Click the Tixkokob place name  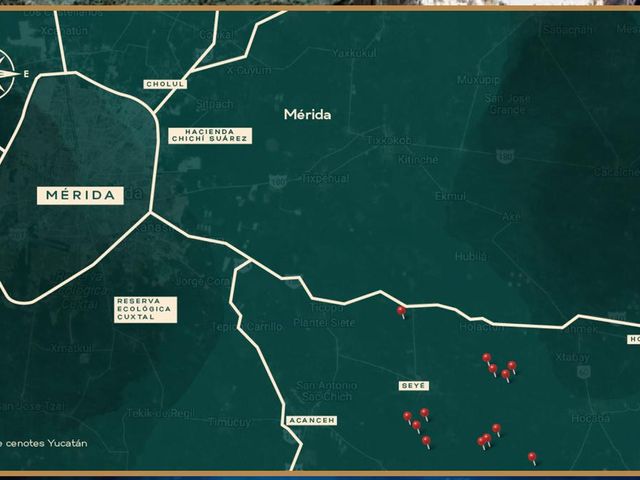(x=389, y=140)
